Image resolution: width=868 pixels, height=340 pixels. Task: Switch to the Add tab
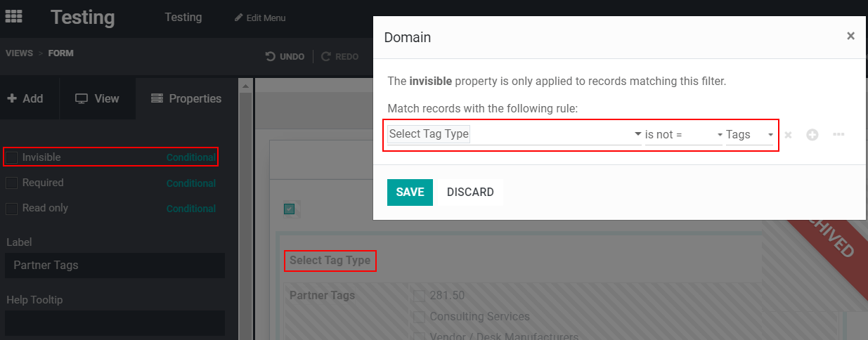25,99
